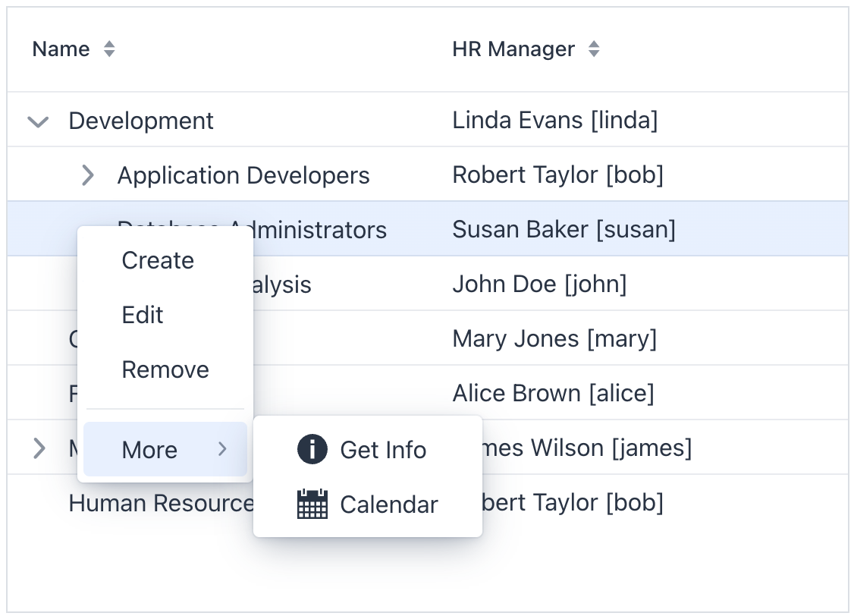Click the HR manager Linda Evans [linda]
854x616 pixels.
(x=556, y=120)
